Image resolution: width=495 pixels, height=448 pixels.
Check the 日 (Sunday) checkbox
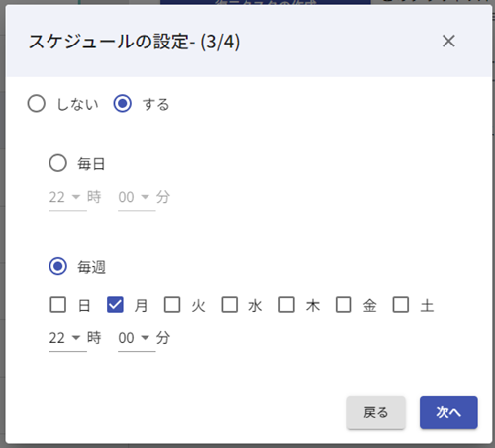click(58, 304)
